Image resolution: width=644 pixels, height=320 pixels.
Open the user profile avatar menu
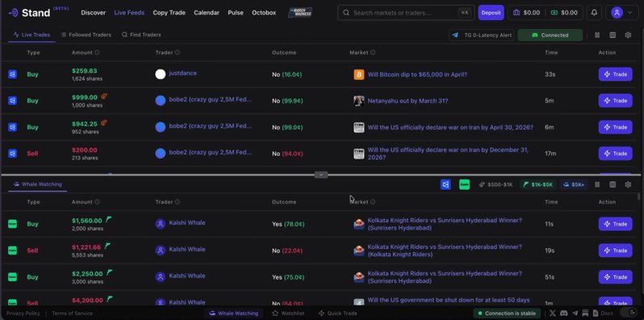(617, 13)
